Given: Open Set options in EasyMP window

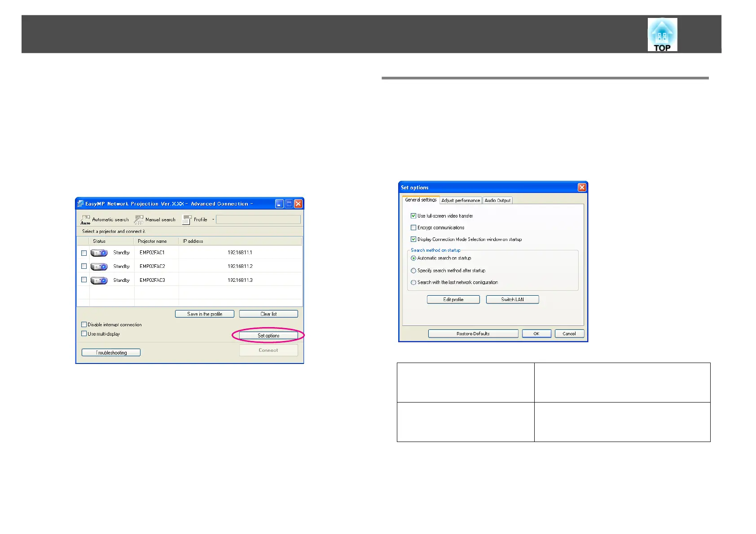Looking at the screenshot, I should [268, 336].
